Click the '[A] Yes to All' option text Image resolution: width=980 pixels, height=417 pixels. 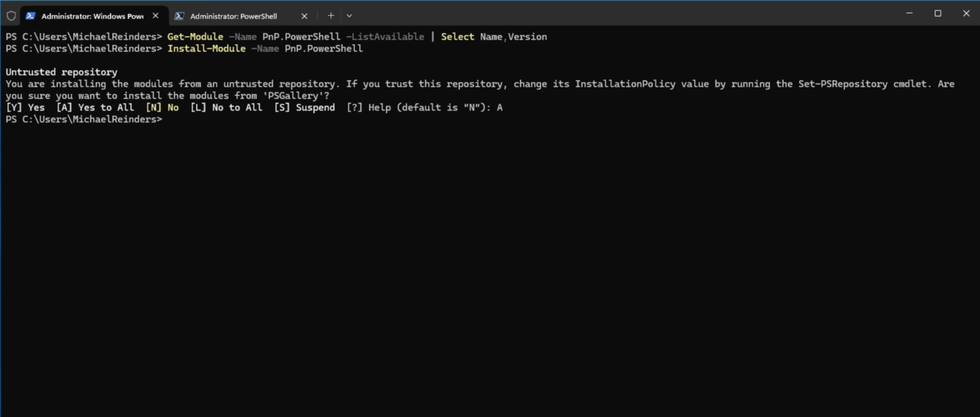94,107
